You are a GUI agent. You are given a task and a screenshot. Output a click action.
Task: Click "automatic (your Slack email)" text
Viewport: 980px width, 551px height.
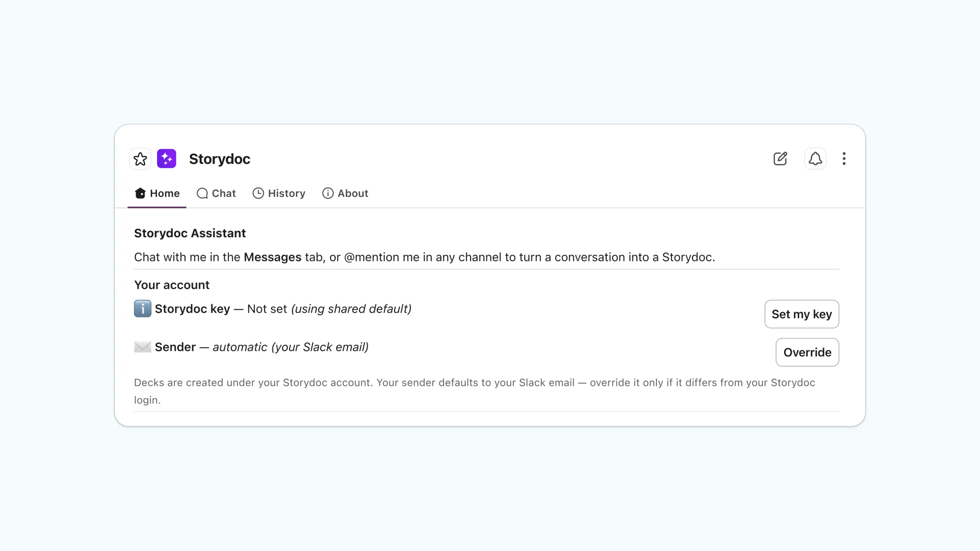point(291,347)
